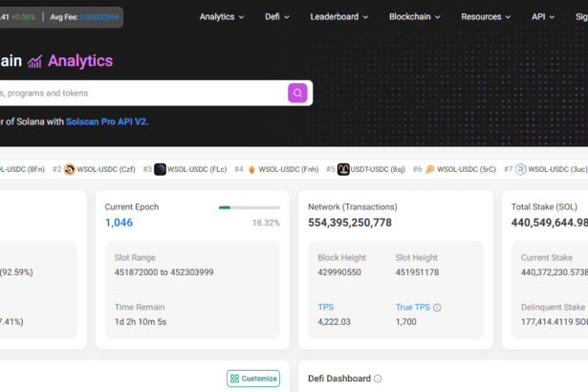This screenshot has width=588, height=392.
Task: Click the Avg Fee value 0.00000994
Action: [99, 17]
